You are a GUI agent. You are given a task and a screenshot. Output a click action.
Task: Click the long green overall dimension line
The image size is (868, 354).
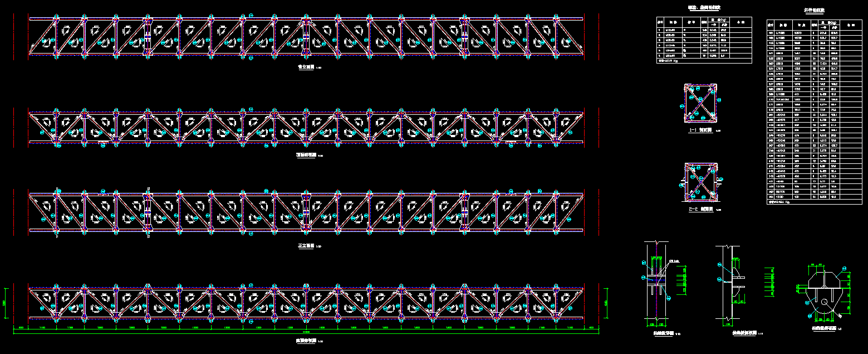point(306,332)
